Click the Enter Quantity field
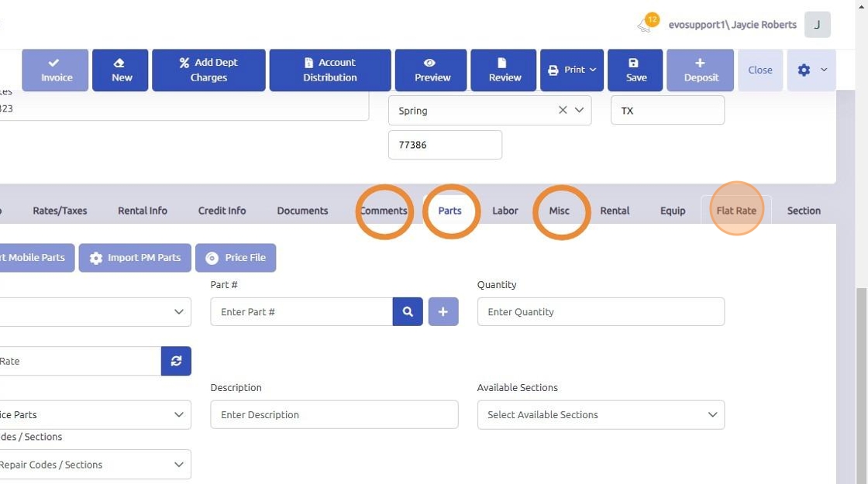868x484 pixels. pos(601,311)
